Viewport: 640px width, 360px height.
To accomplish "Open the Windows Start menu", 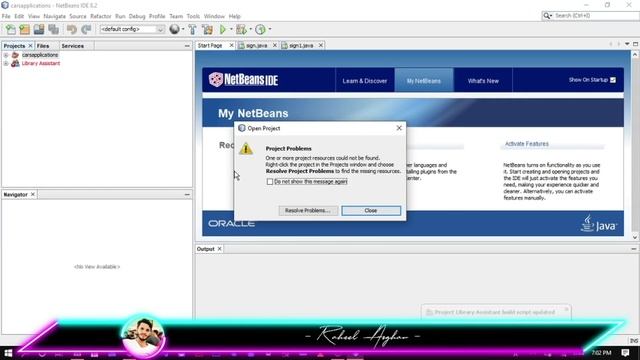I will click(x=8, y=353).
